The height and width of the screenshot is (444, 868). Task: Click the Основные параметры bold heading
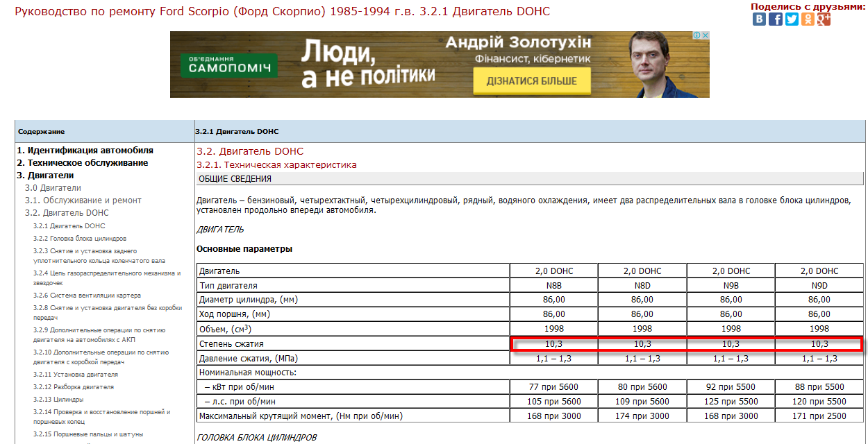pos(244,248)
